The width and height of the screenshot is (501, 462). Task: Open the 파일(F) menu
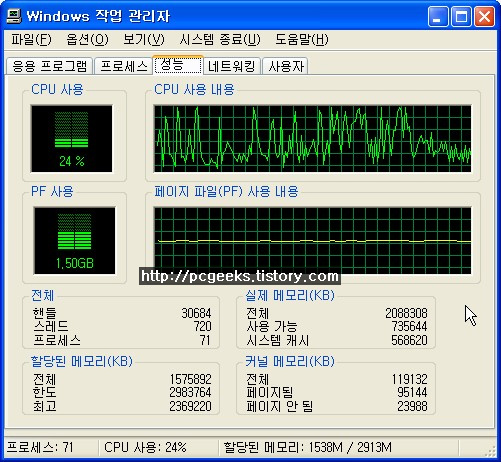coord(31,40)
